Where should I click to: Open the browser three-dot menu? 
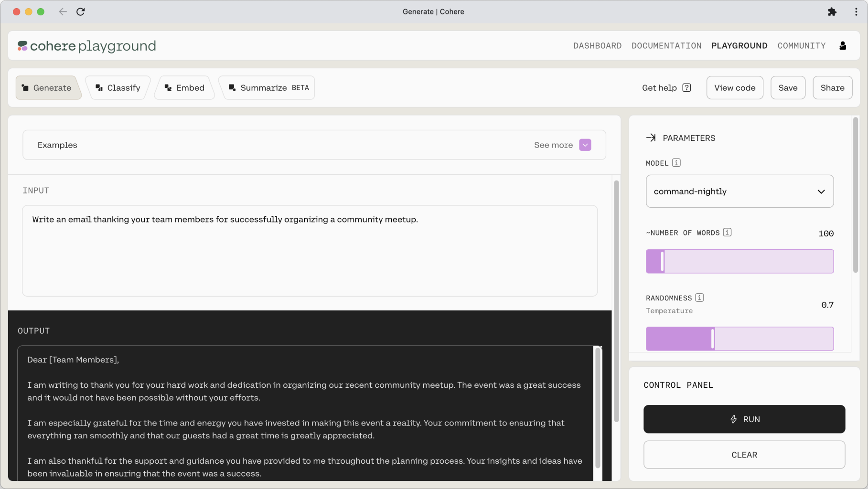[x=856, y=11]
